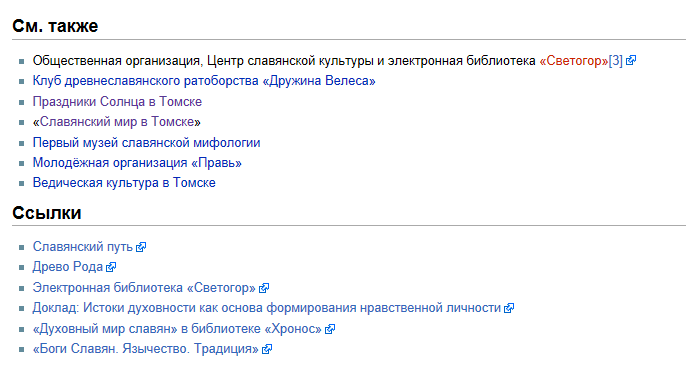The image size is (686, 380).
Task: Click external icon after Доклад: Истоки духовности
Action: pos(509,308)
